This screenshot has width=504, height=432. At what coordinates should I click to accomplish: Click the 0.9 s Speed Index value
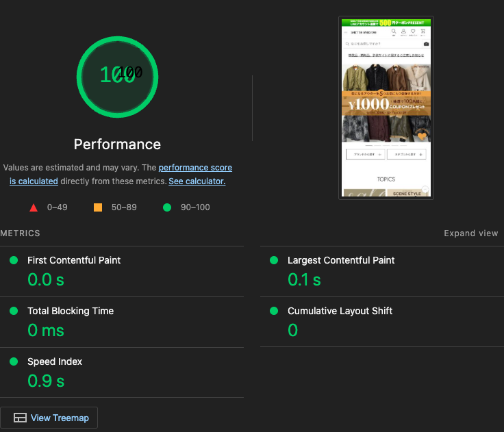pos(46,381)
